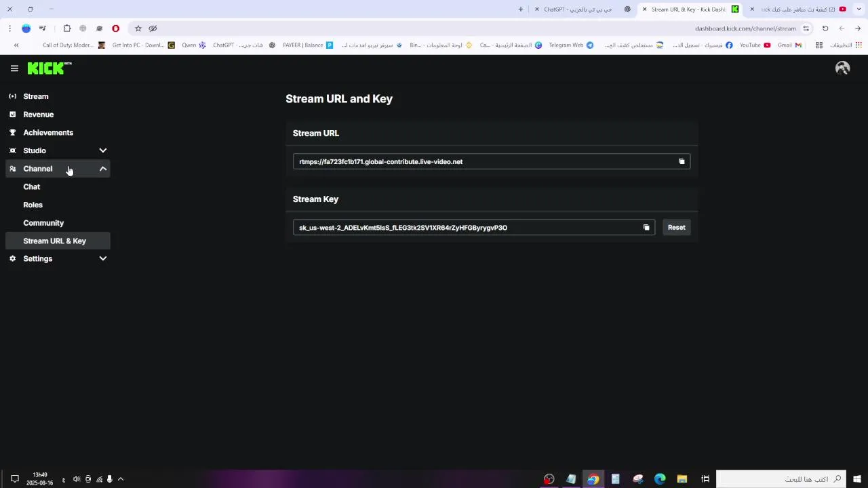The image size is (868, 488).
Task: Show more bookmarks with the double chevron
Action: tap(16, 45)
